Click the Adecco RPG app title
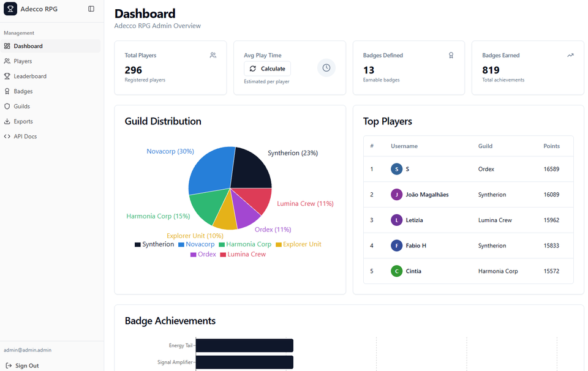Viewport: 588px width, 371px height. [39, 9]
